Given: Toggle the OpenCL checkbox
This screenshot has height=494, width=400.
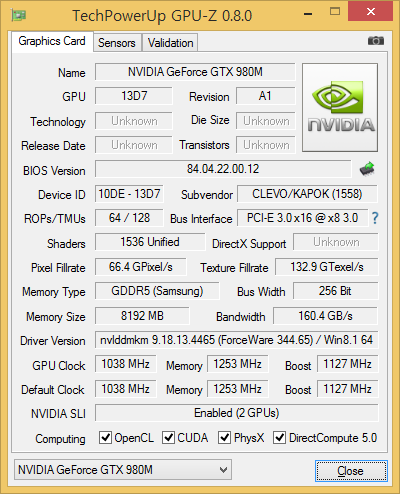Looking at the screenshot, I should click(105, 437).
